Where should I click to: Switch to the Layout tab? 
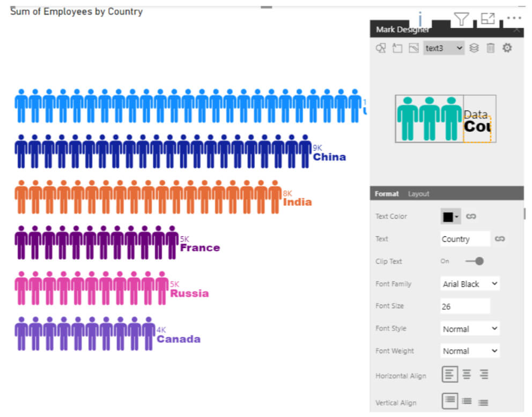[x=419, y=194]
